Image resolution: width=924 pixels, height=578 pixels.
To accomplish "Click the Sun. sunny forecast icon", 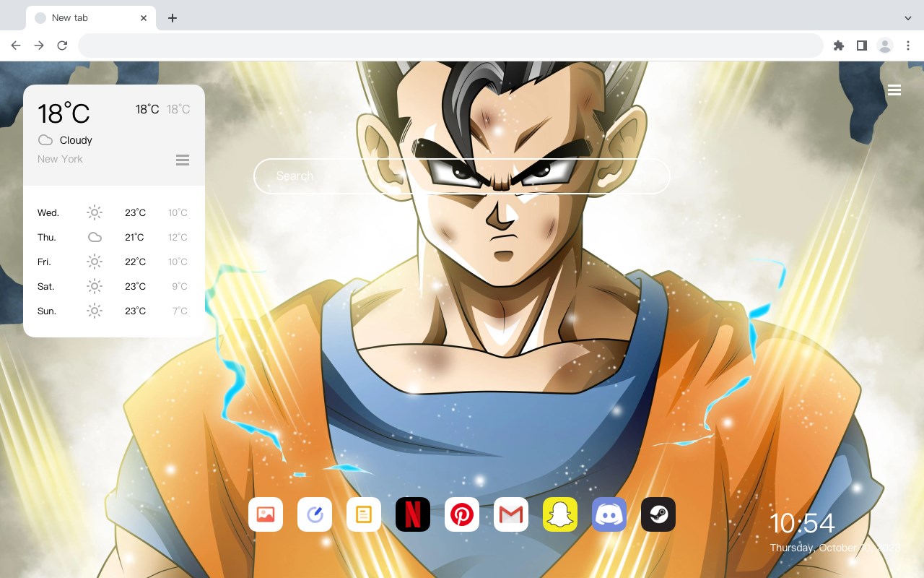I will [x=95, y=311].
